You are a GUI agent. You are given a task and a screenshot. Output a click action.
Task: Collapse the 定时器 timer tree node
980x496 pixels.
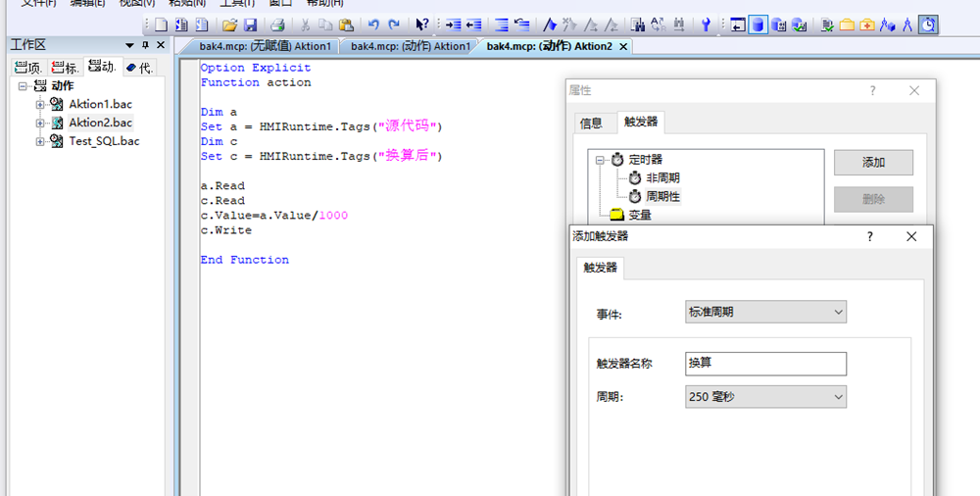click(600, 160)
